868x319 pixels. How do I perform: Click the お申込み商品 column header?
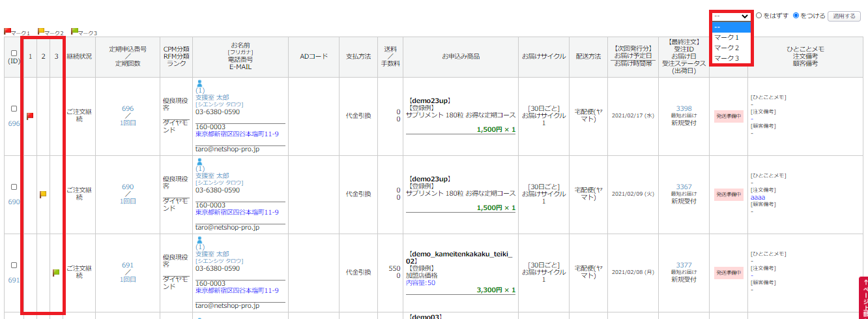click(x=461, y=57)
